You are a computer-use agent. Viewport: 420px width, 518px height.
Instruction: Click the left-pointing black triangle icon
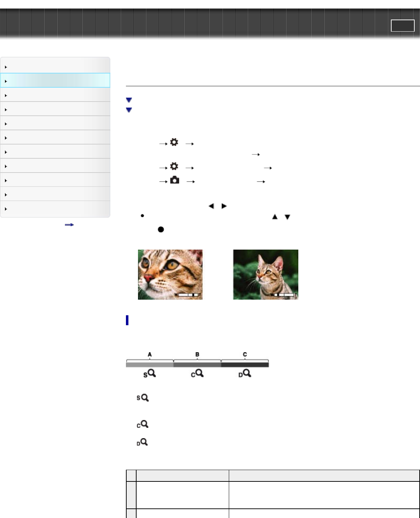pyautogui.click(x=211, y=206)
